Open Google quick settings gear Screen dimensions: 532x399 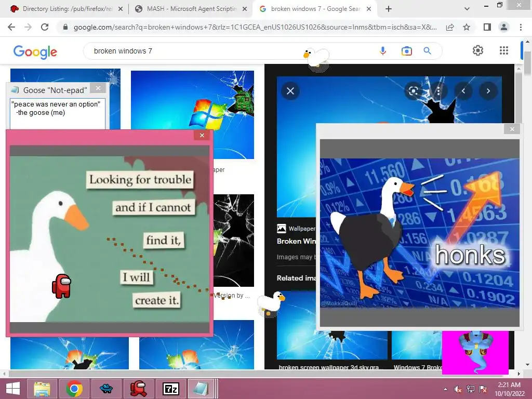pos(478,50)
